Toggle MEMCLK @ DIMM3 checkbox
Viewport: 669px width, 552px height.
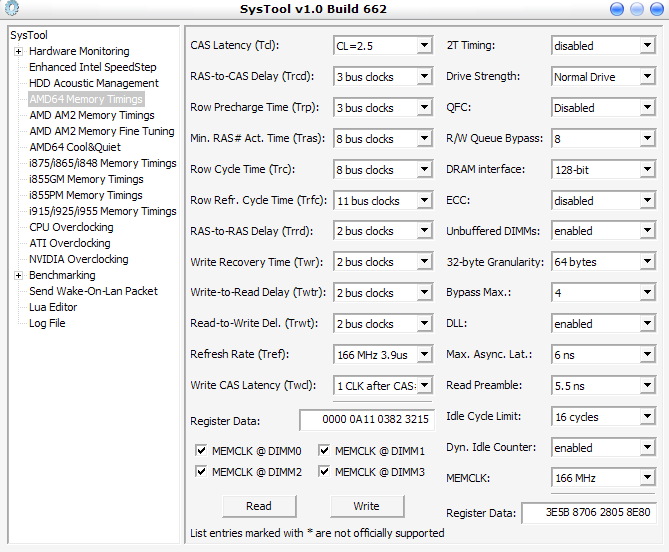pos(324,471)
